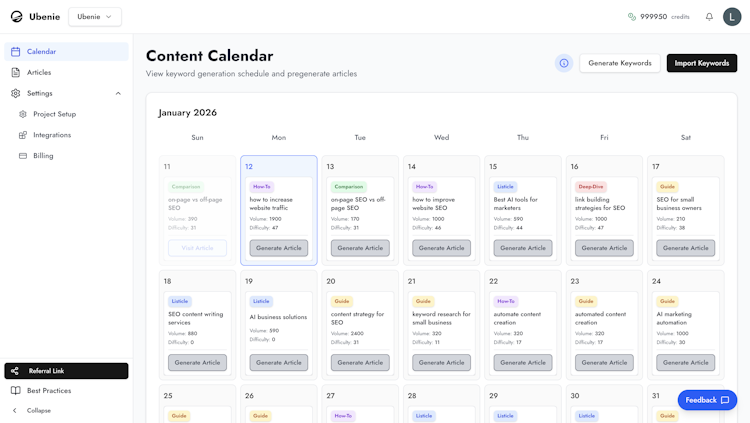Viewport: 750px width, 423px height.
Task: Open the Ubenie project dropdown
Action: point(95,17)
